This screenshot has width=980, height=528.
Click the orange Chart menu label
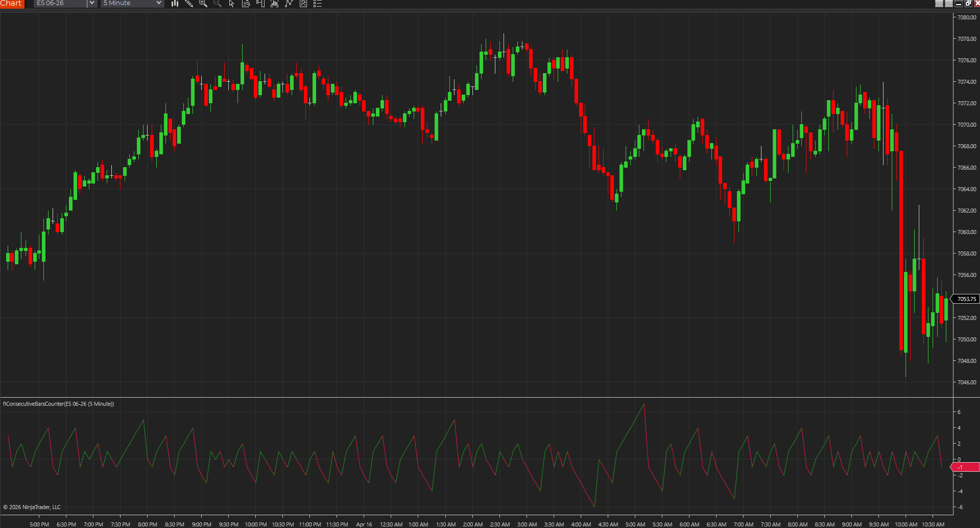click(x=11, y=4)
